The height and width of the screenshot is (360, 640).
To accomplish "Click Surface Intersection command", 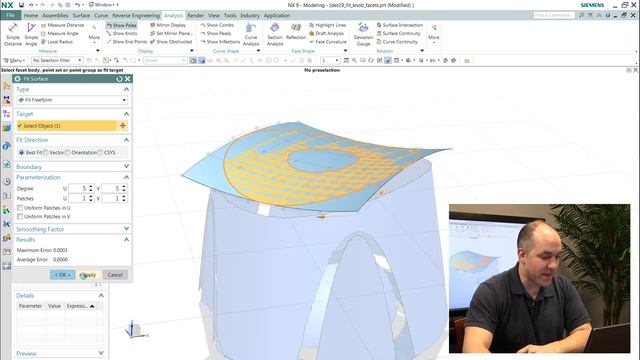I will point(399,25).
